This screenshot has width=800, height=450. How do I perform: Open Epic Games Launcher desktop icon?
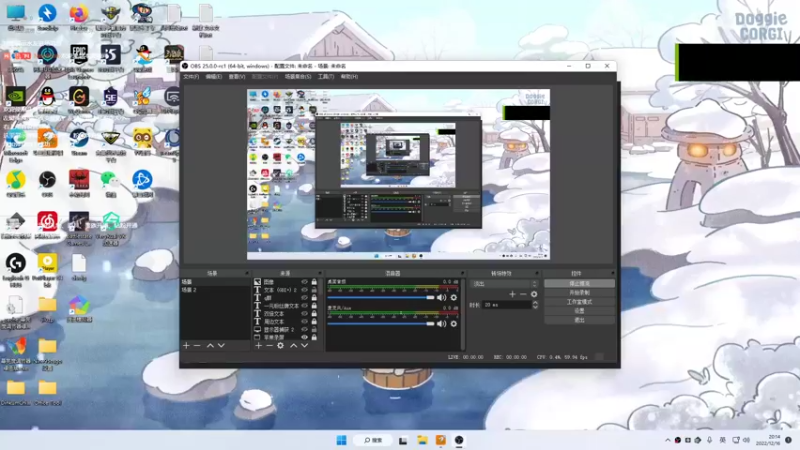[x=79, y=60]
